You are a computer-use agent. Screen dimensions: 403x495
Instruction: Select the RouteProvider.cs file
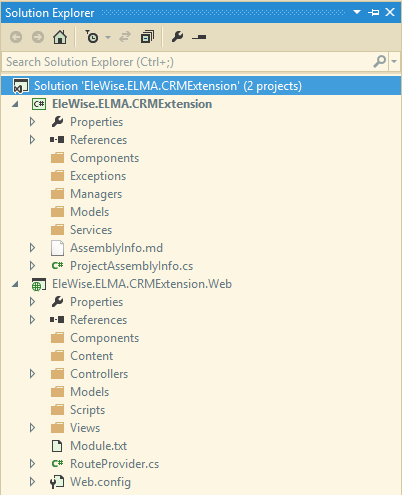click(114, 464)
